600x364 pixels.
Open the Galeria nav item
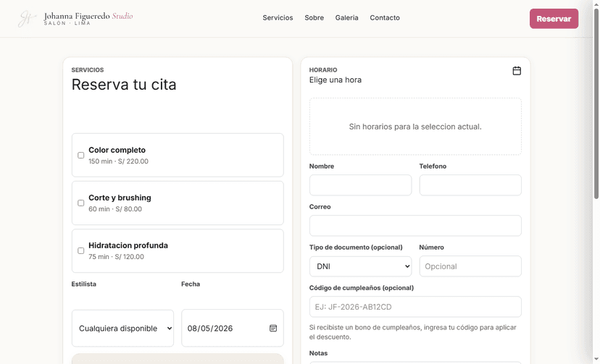(x=346, y=17)
